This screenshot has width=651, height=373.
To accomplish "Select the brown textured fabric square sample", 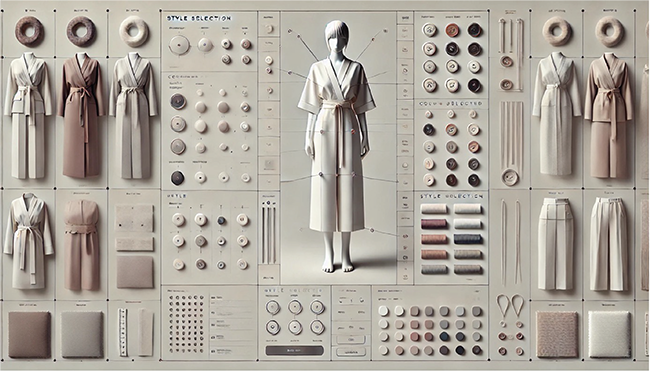I will 29,335.
